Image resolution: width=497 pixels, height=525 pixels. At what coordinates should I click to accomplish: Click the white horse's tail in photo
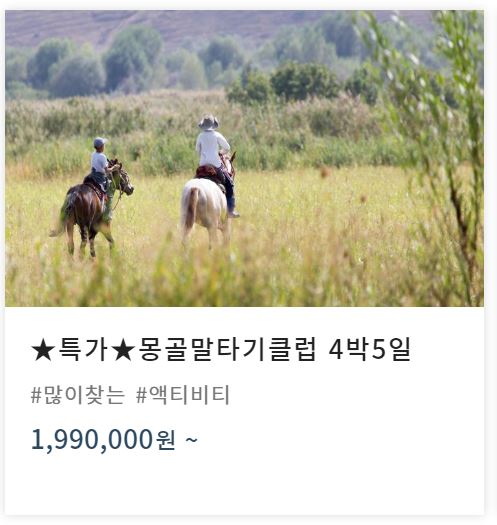pos(190,211)
